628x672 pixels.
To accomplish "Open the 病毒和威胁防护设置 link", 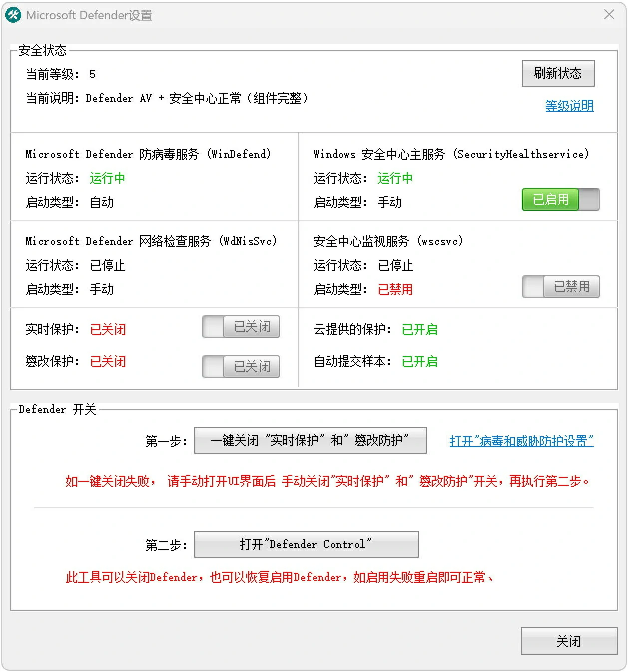I will click(521, 441).
